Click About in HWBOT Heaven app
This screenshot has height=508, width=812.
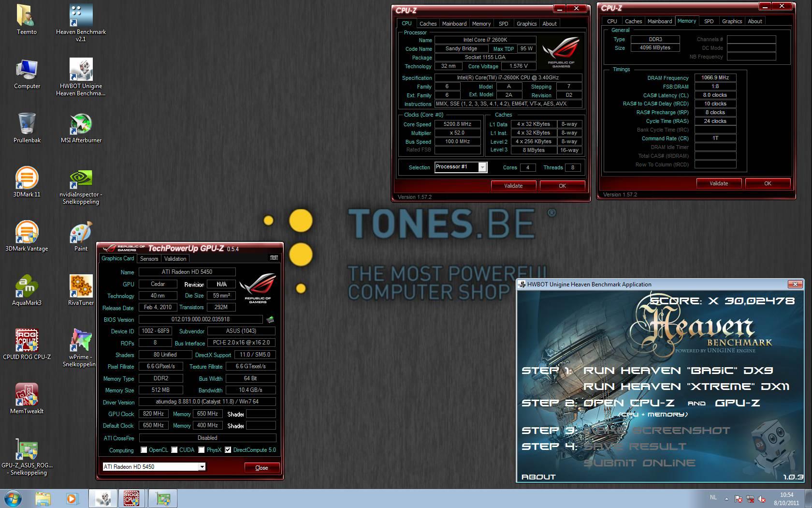538,477
